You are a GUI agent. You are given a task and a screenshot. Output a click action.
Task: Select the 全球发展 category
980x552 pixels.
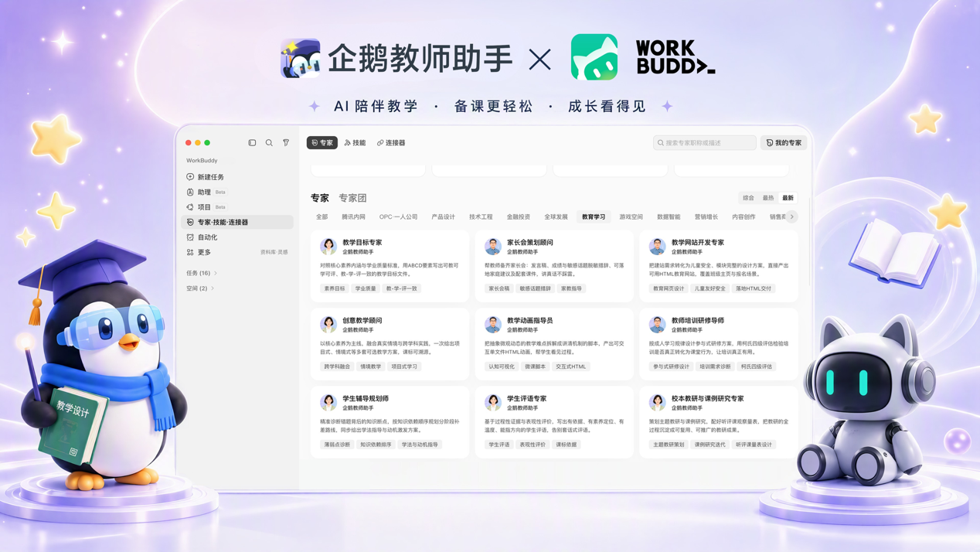tap(556, 217)
